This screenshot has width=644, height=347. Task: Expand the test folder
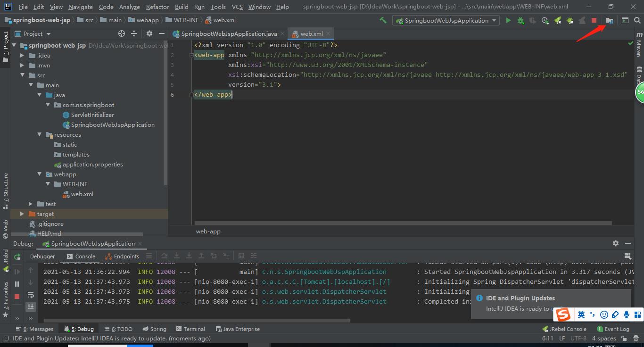[31, 204]
